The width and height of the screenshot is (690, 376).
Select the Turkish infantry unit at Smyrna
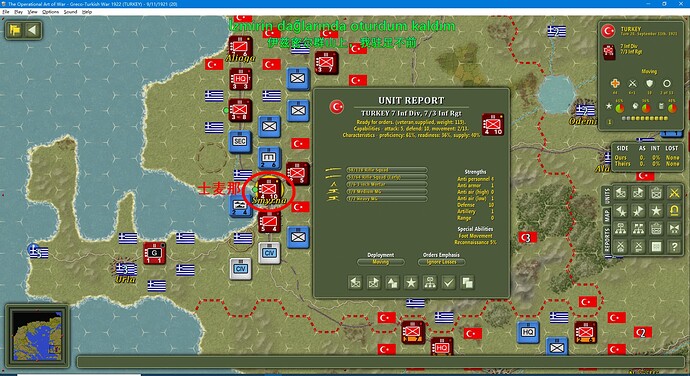269,189
